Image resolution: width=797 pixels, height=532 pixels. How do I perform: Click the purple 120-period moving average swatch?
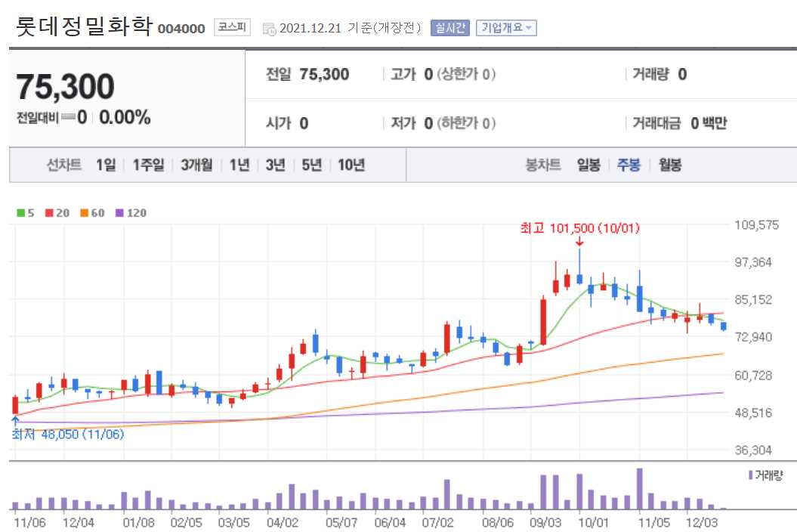coord(119,213)
